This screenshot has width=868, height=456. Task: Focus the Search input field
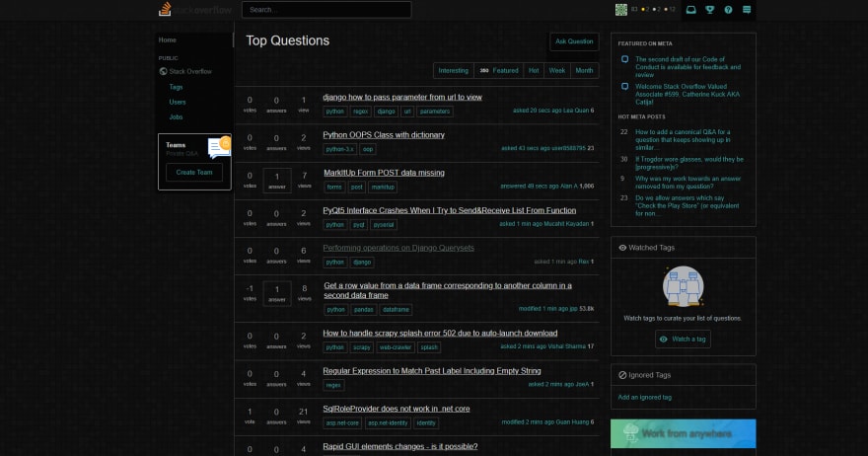coord(326,10)
